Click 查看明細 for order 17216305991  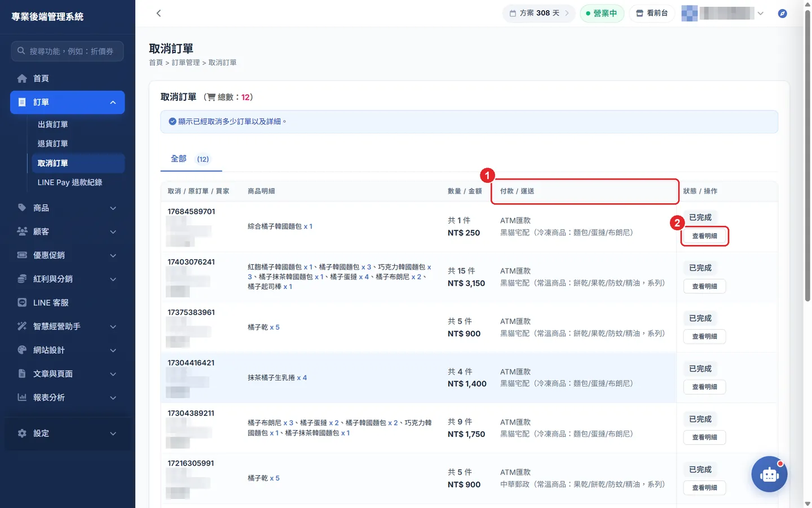point(705,488)
